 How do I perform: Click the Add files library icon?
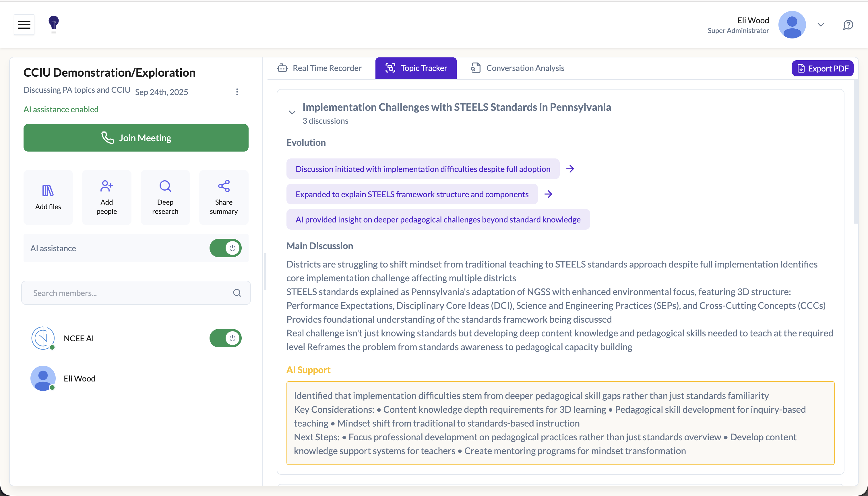point(48,191)
